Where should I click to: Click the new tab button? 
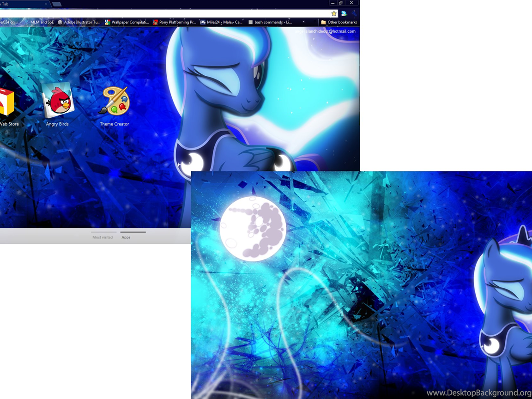[x=57, y=4]
